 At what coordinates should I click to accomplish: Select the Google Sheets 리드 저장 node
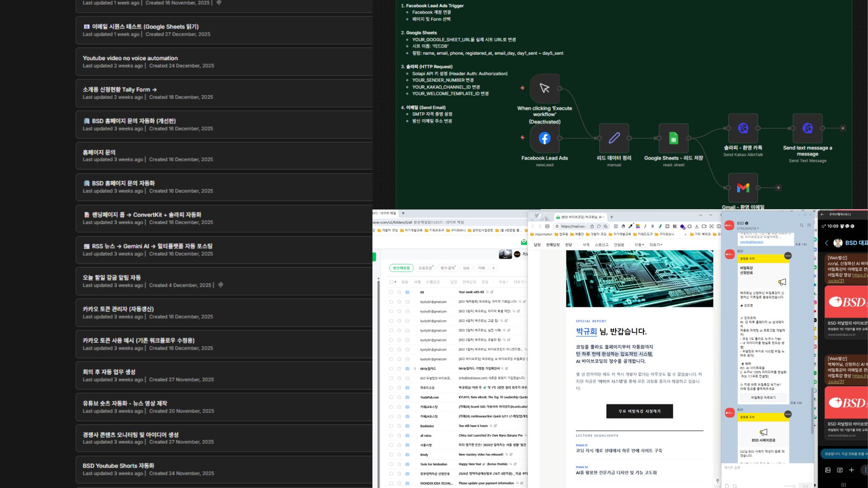click(x=673, y=138)
